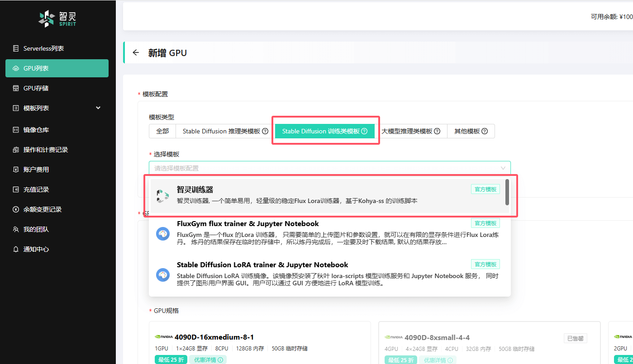Click the Spirit logo in sidebar
The width and height of the screenshot is (633, 364).
point(57,18)
